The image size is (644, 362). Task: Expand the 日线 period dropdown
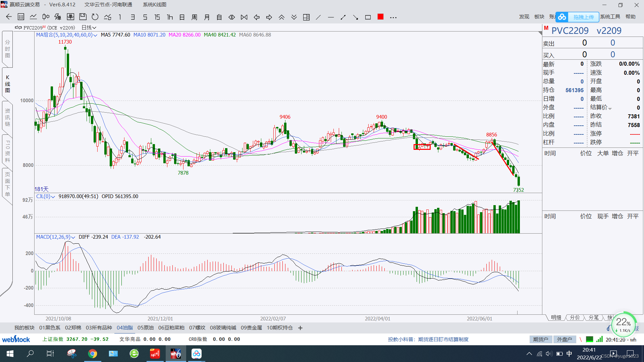point(89,27)
